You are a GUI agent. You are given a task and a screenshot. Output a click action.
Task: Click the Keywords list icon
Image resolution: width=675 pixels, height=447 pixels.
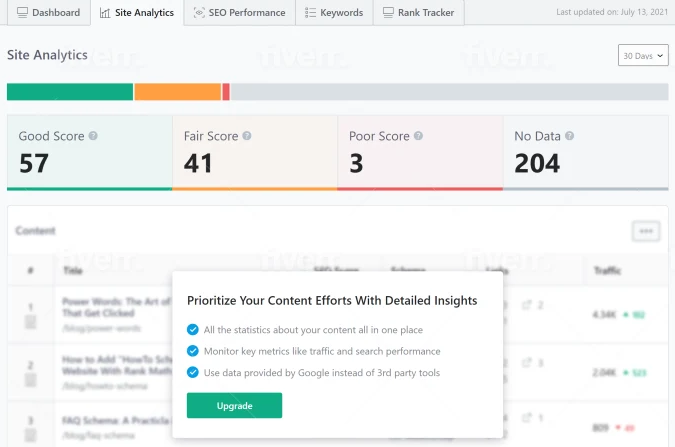(x=310, y=12)
